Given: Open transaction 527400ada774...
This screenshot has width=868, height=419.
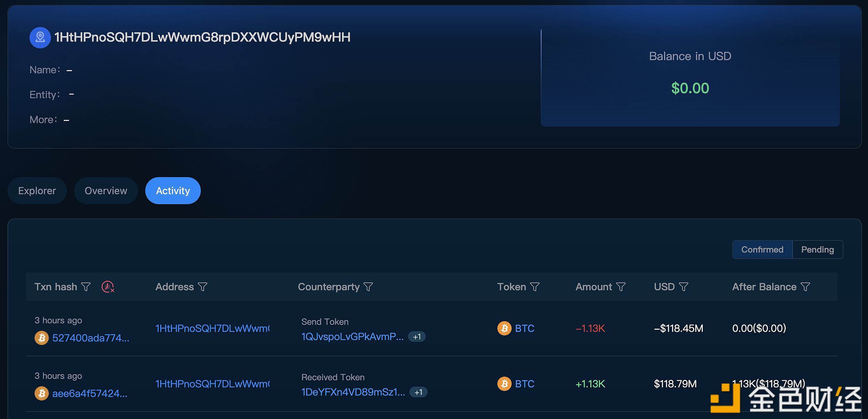Looking at the screenshot, I should [91, 338].
